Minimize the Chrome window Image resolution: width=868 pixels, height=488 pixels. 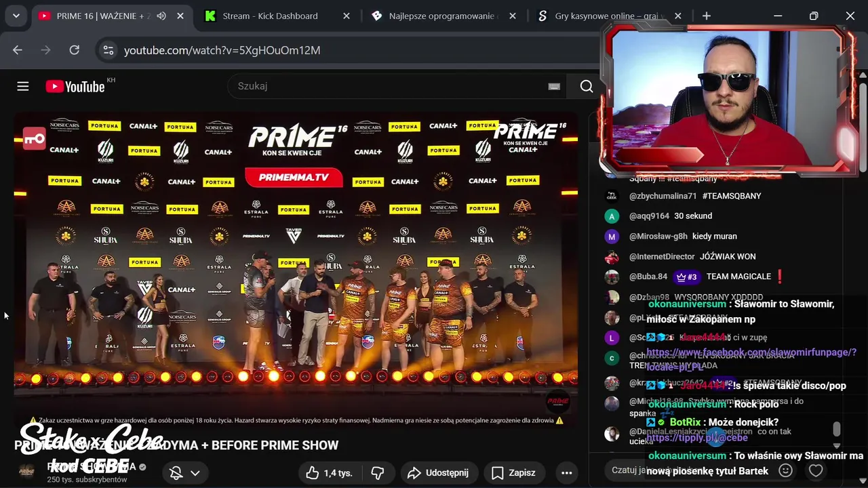pos(778,16)
